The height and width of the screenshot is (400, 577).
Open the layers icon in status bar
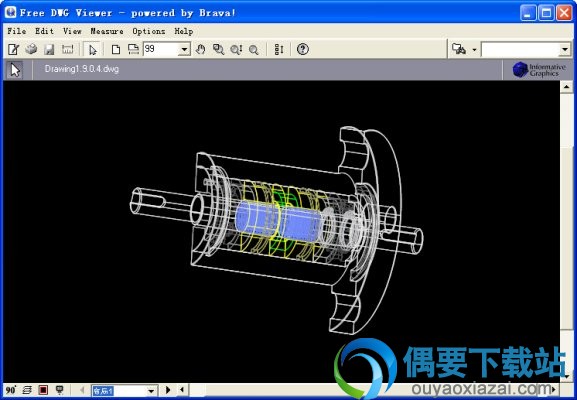[27, 390]
